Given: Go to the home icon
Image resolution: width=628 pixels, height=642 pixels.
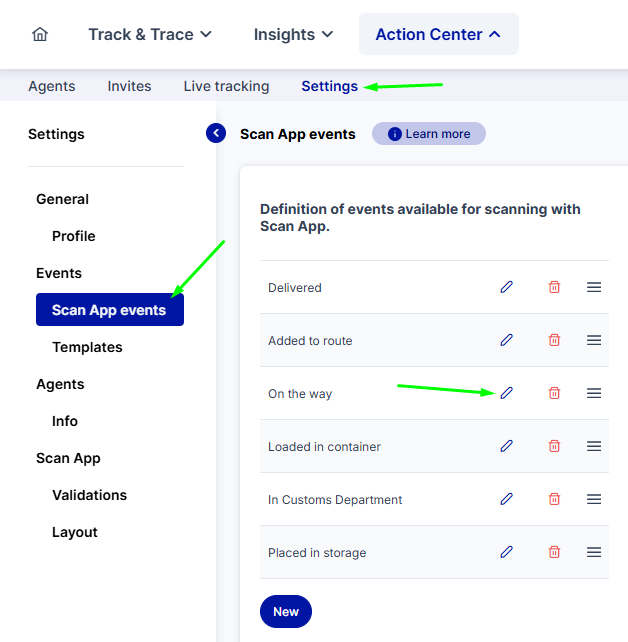Looking at the screenshot, I should point(40,34).
